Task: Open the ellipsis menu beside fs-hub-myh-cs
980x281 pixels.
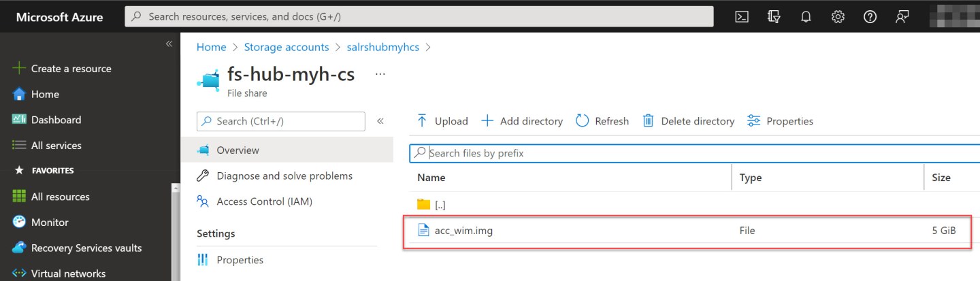Action: pyautogui.click(x=380, y=73)
